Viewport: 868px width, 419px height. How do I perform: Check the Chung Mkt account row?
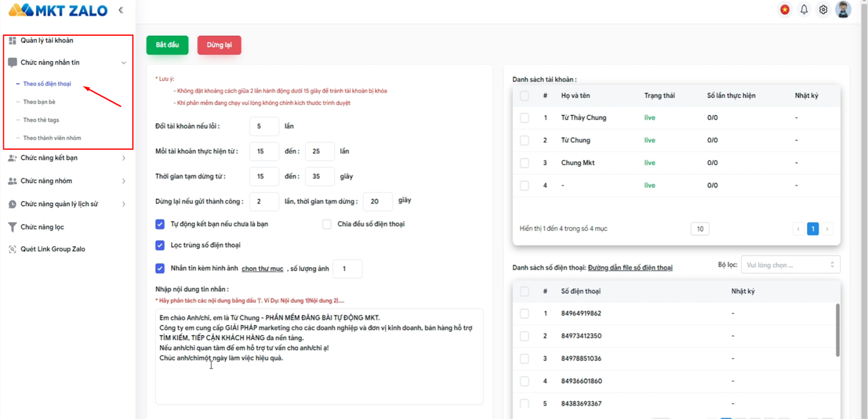[524, 163]
